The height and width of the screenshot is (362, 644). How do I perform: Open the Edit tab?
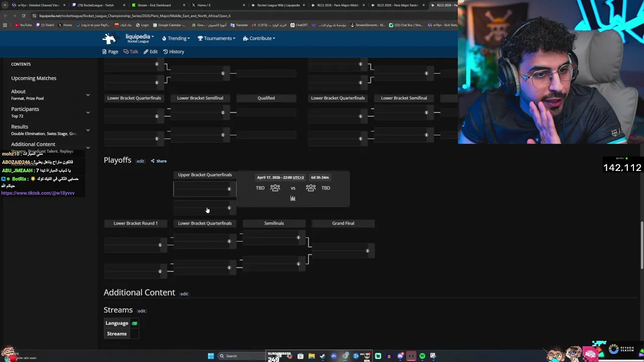click(150, 51)
